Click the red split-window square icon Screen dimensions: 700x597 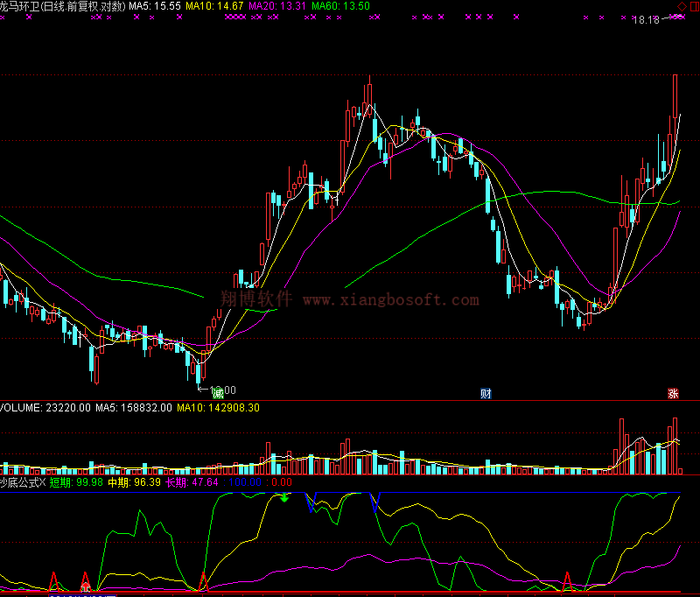[x=695, y=6]
